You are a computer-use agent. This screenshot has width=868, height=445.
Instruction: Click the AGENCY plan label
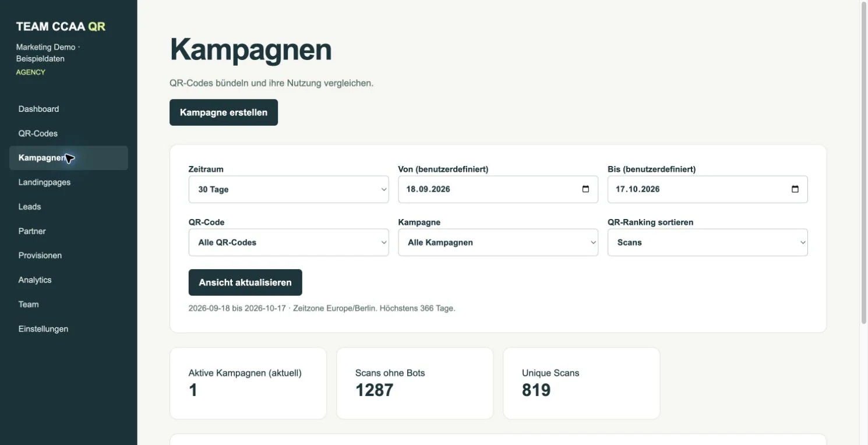tap(31, 72)
